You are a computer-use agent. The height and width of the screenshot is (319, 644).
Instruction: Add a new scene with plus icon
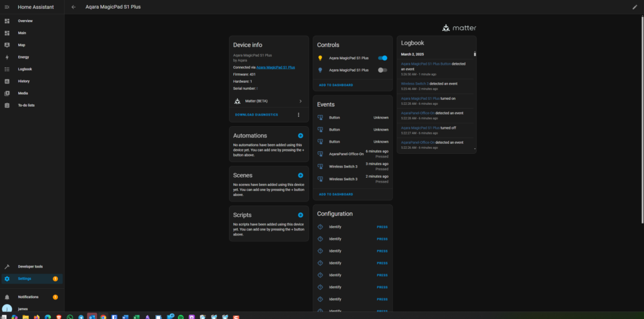(x=300, y=175)
